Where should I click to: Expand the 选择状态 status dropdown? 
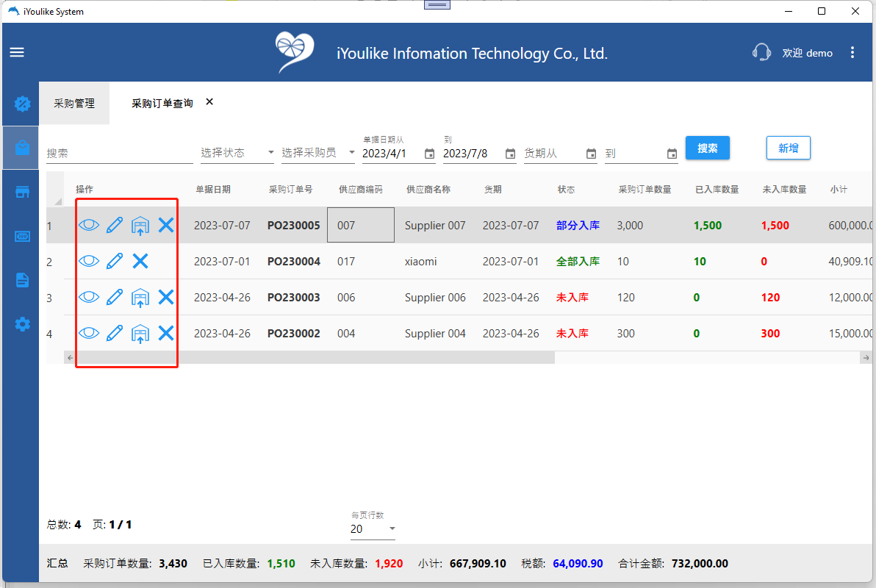click(x=237, y=153)
